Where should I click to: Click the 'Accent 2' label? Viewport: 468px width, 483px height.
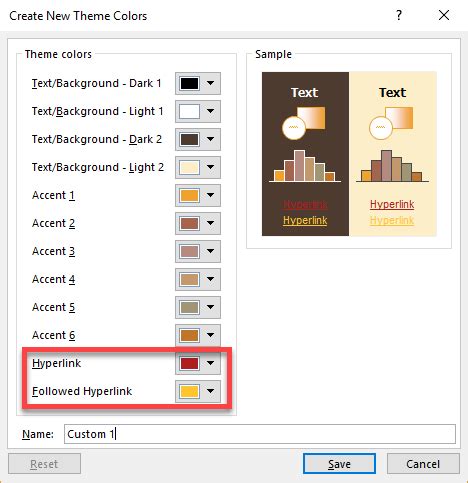[53, 223]
